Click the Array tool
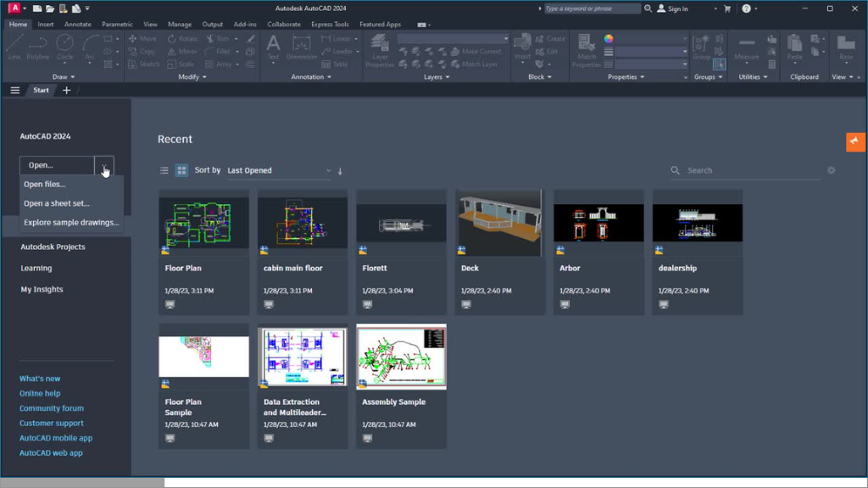868x488 pixels. [x=219, y=64]
